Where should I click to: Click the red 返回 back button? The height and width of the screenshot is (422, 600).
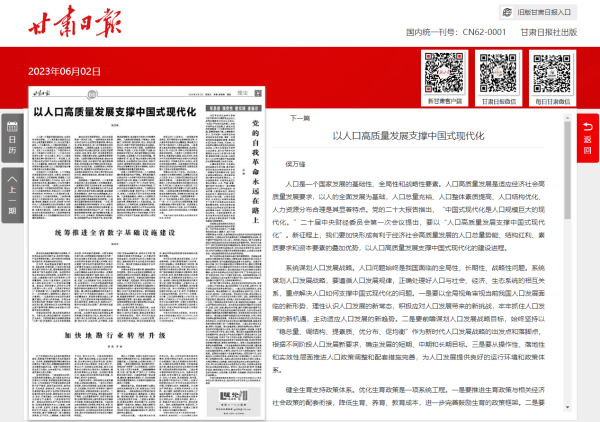click(588, 138)
